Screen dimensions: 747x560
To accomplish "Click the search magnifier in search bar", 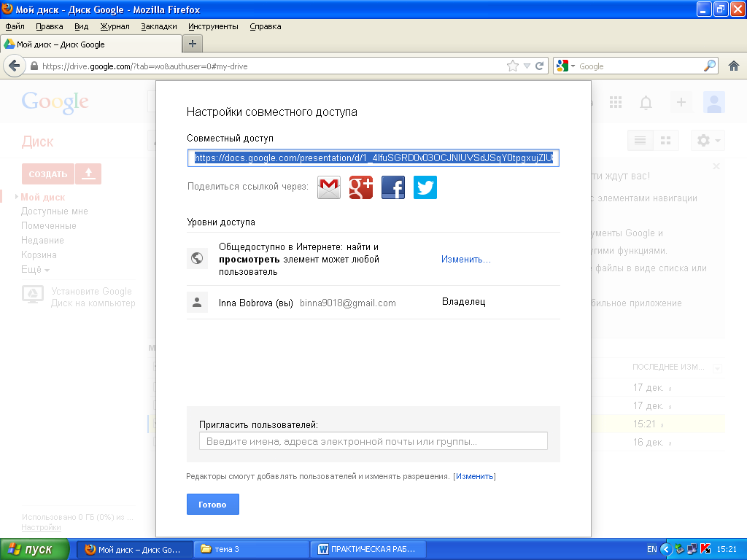I will [x=710, y=66].
